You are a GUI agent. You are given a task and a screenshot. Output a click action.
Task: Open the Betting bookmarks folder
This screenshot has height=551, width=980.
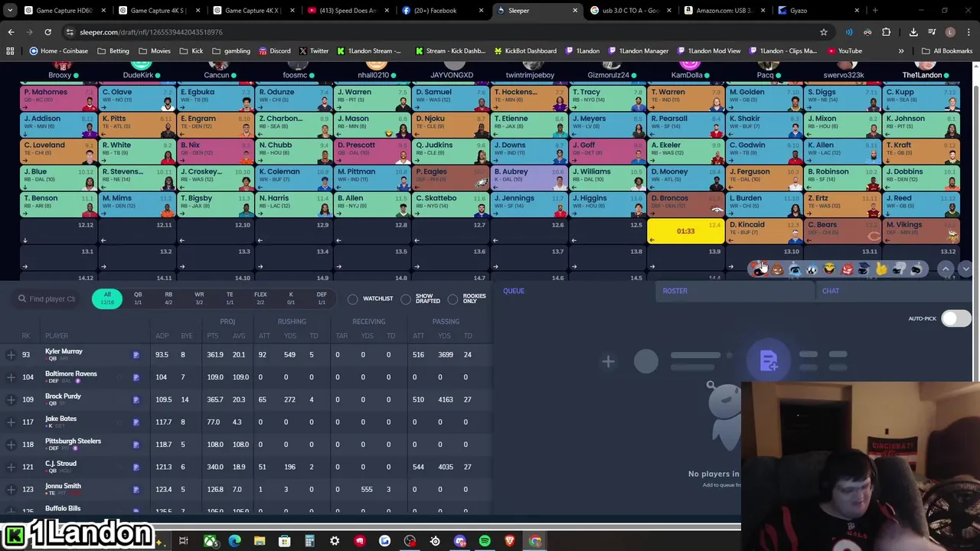point(113,51)
